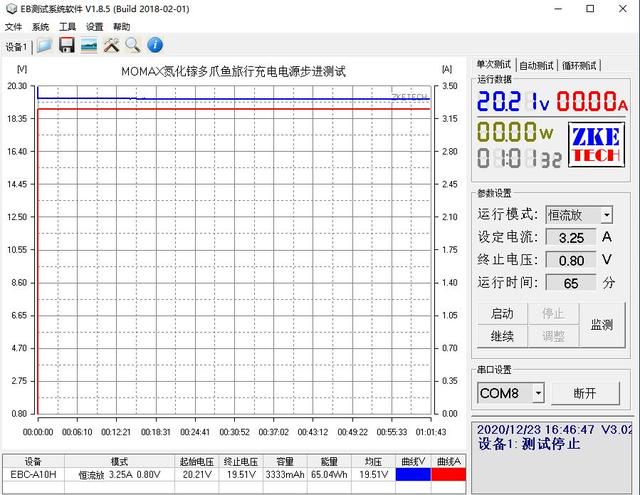This screenshot has height=495, width=640.
Task: Click the 00.00W power readout display
Action: coord(516,132)
